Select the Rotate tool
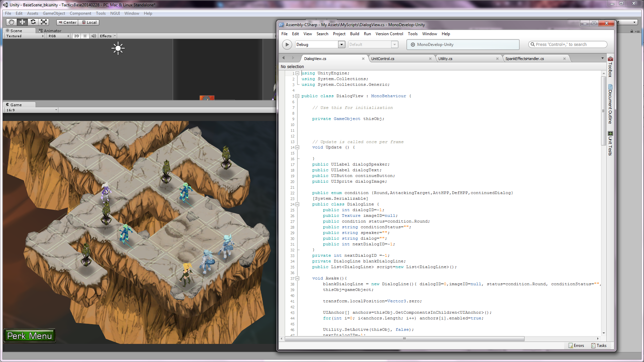 tap(33, 22)
